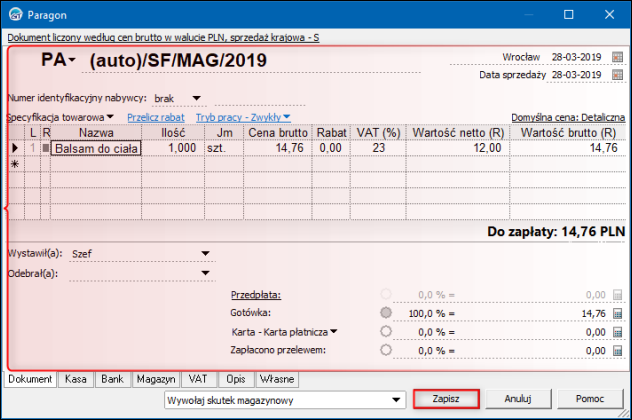Click the Ilość cell showing 1,000

click(173, 148)
